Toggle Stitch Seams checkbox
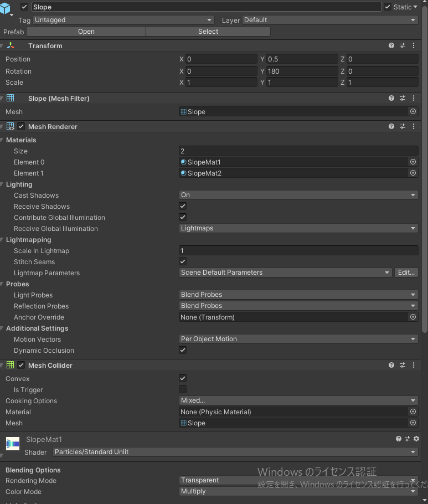The image size is (428, 504). (183, 261)
